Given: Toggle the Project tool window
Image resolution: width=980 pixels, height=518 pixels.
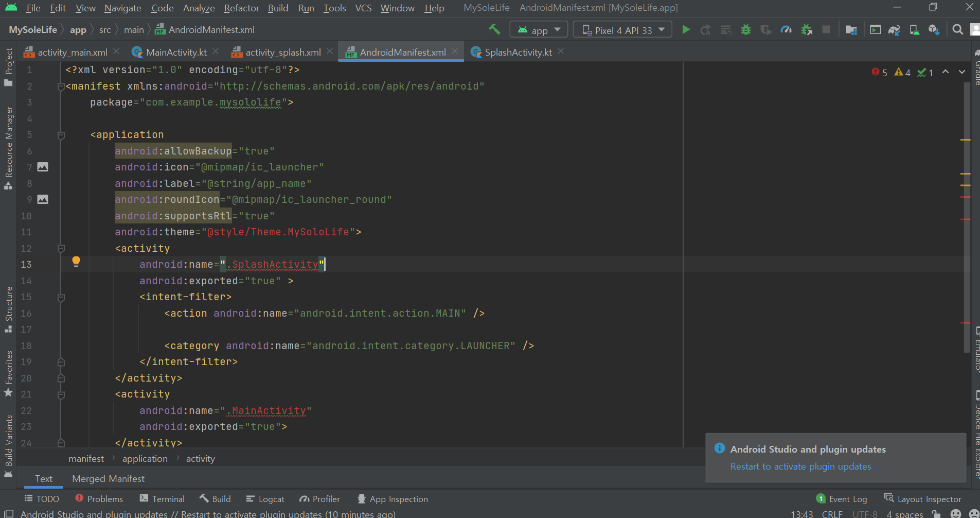Looking at the screenshot, I should tap(8, 67).
